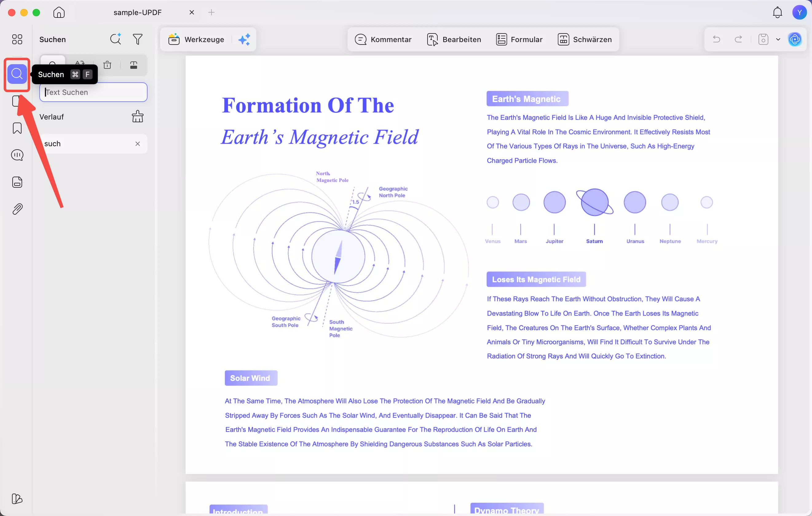Open the bookmarks sidebar panel
Viewport: 812px width, 516px height.
click(x=17, y=128)
